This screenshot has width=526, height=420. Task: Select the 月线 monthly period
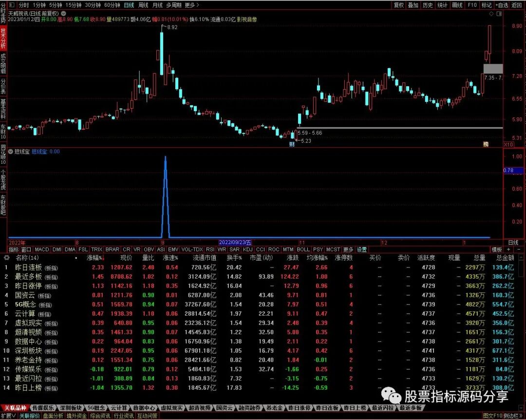coord(157,5)
